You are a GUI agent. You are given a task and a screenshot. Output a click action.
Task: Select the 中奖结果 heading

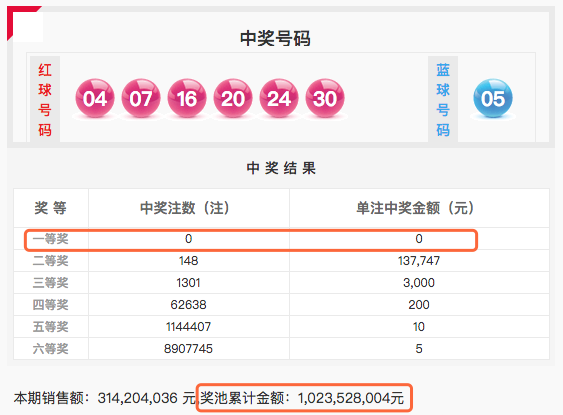click(x=281, y=168)
